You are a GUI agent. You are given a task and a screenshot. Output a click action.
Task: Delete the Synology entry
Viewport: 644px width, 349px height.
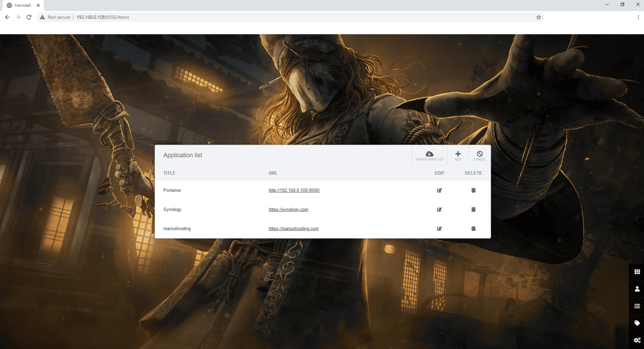coord(473,209)
